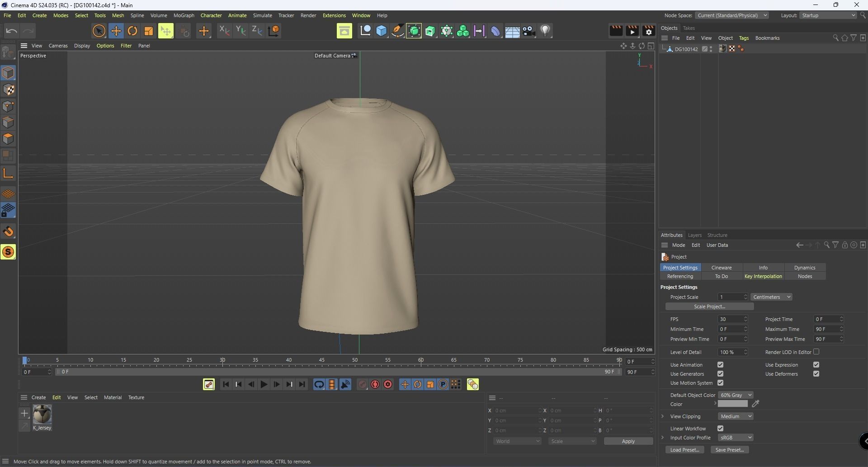868x467 pixels.
Task: Open the World coordinate dropdown
Action: [x=517, y=441]
